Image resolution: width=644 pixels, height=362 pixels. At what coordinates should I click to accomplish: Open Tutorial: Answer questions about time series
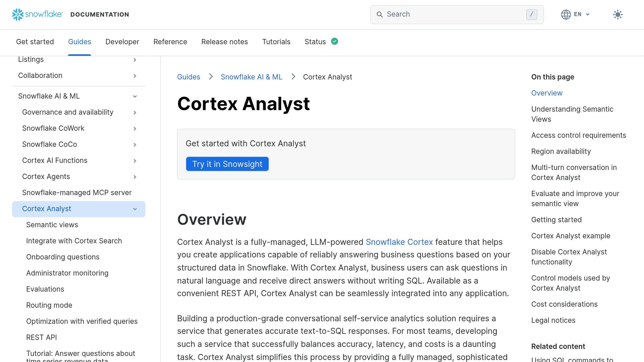pyautogui.click(x=80, y=356)
